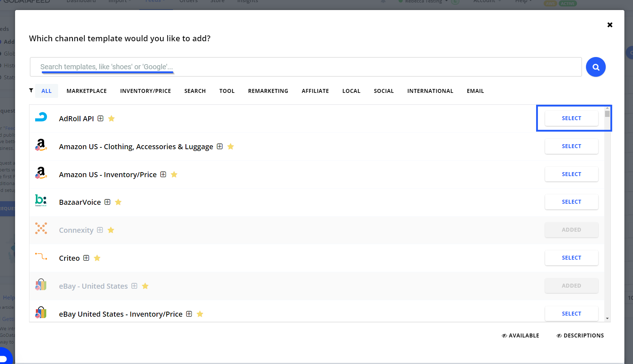Select the ALL category tab
Screen dimensions: 633x364
[47, 91]
